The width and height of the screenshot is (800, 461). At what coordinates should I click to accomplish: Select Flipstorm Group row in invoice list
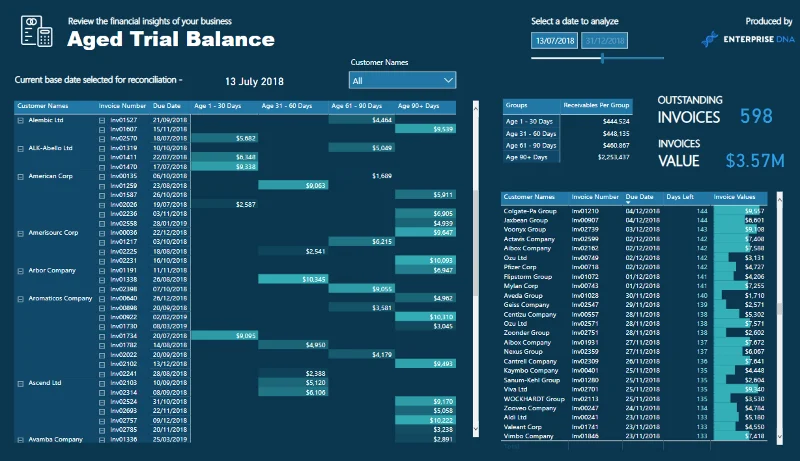click(x=634, y=277)
